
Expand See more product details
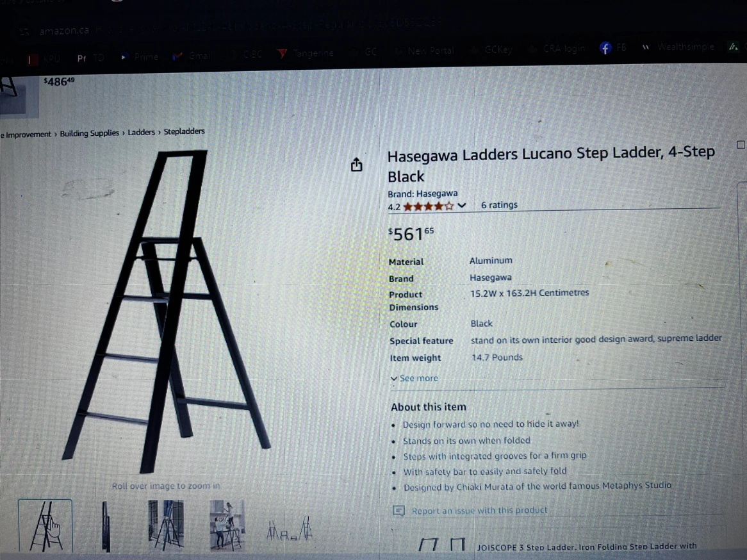click(414, 378)
